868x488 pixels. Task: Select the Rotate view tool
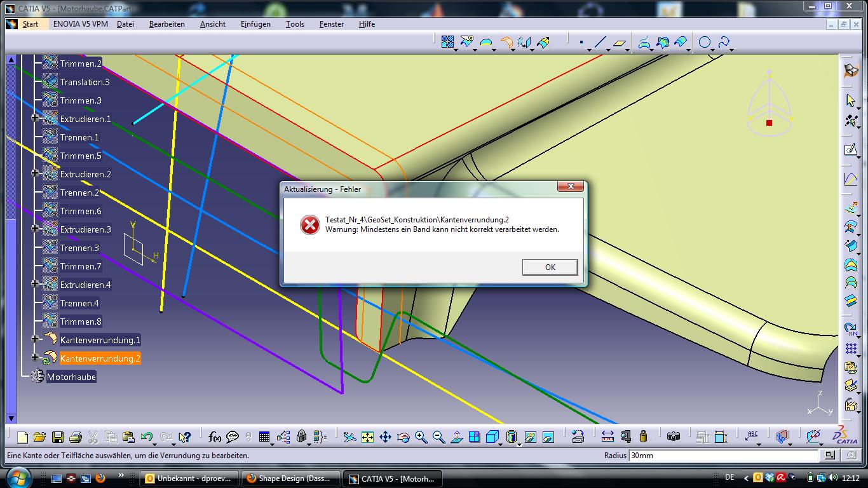point(403,437)
